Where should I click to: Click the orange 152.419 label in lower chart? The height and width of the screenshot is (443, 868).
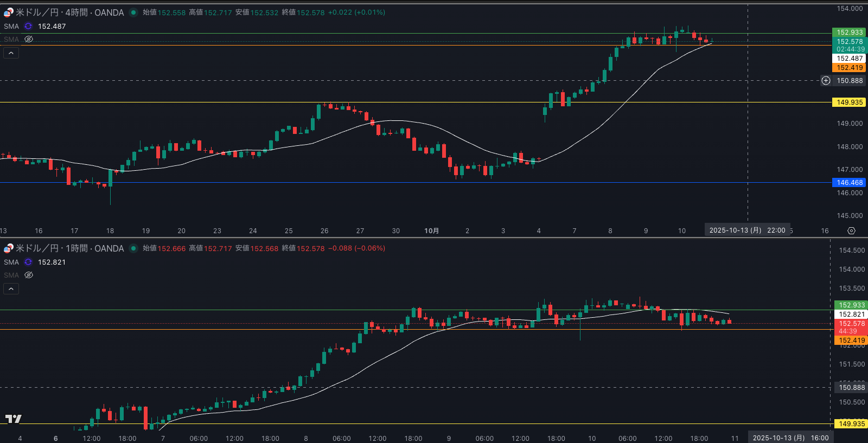851,341
